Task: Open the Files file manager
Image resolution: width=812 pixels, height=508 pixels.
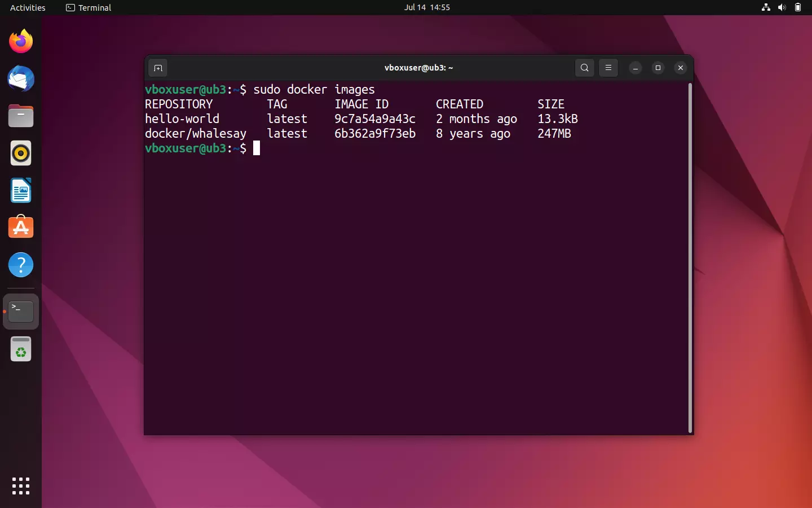Action: (x=20, y=116)
